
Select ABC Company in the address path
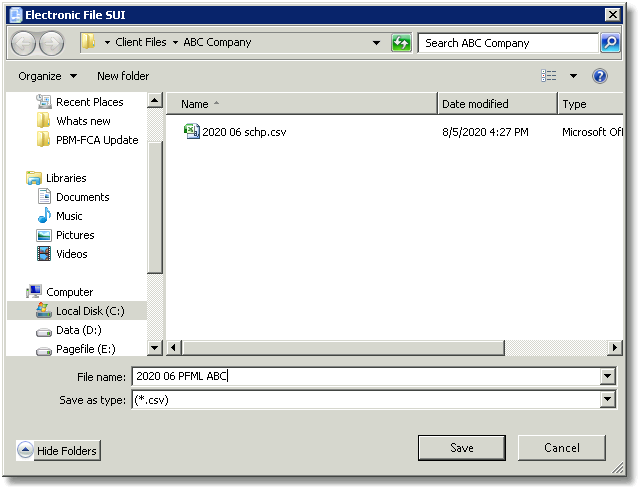pyautogui.click(x=217, y=42)
